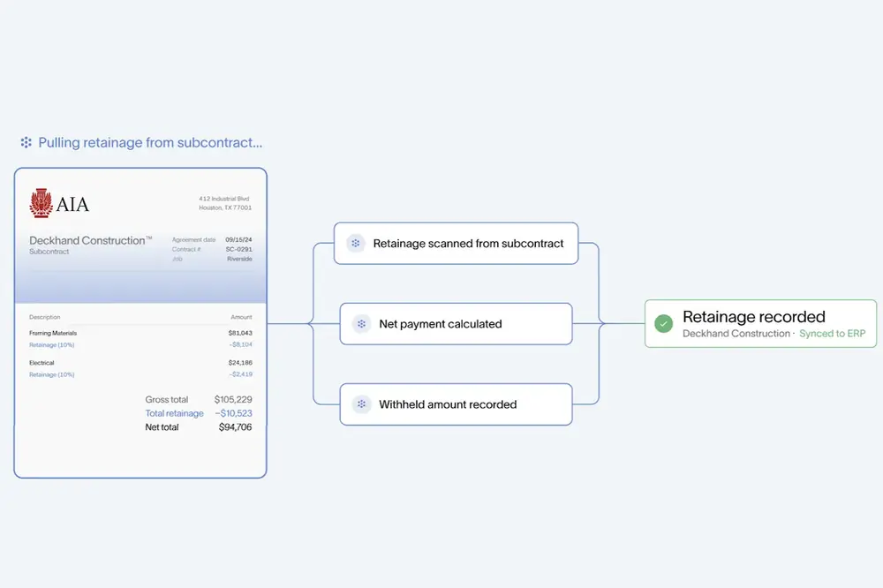
Task: Click the $105,229 gross total value
Action: point(233,399)
